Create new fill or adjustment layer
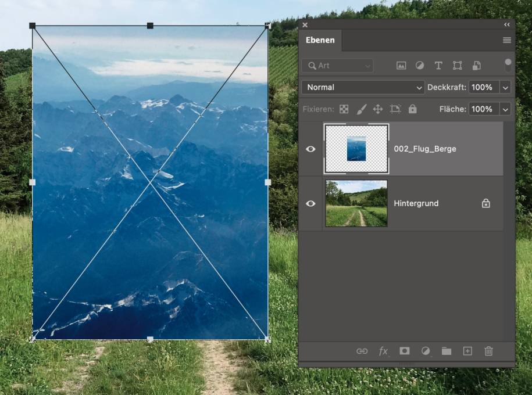Screen dimensions: 532x395 [426, 351]
